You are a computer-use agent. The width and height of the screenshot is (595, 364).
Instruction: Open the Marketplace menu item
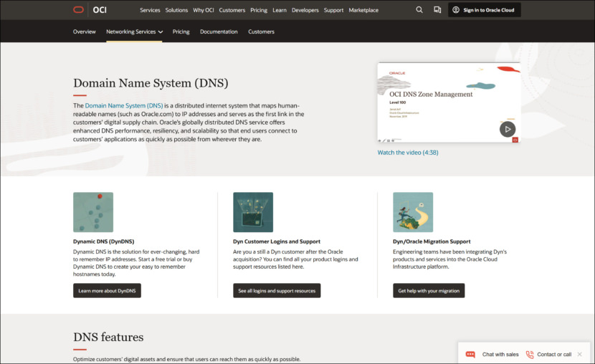pyautogui.click(x=363, y=10)
